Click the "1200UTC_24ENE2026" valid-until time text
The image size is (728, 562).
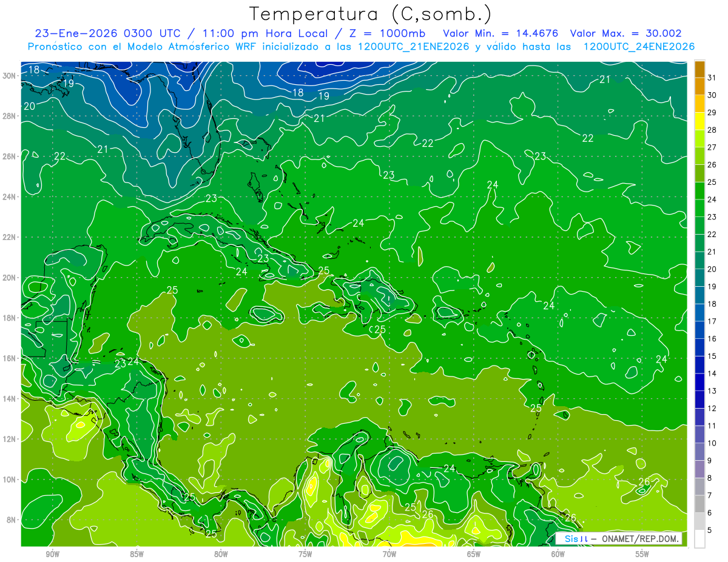tap(639, 47)
